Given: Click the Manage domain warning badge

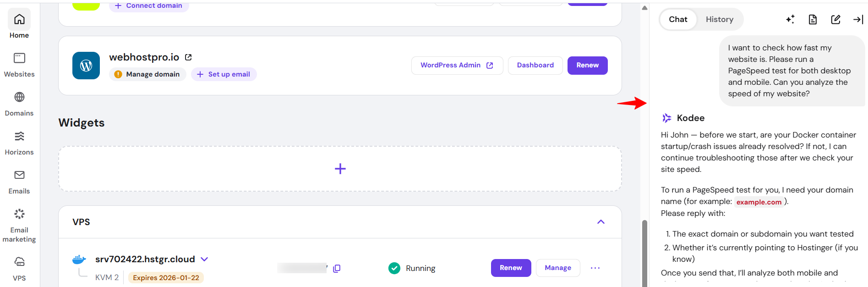Looking at the screenshot, I should (x=147, y=74).
